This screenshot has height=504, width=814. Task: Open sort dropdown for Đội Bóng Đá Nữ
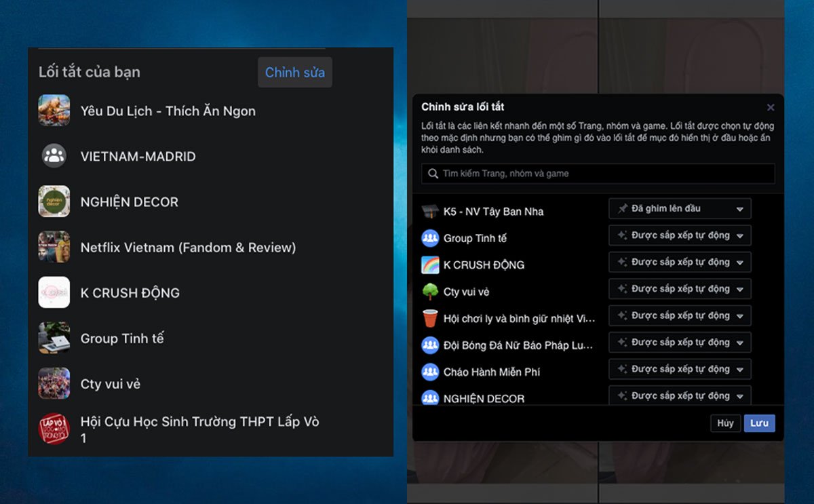680,343
